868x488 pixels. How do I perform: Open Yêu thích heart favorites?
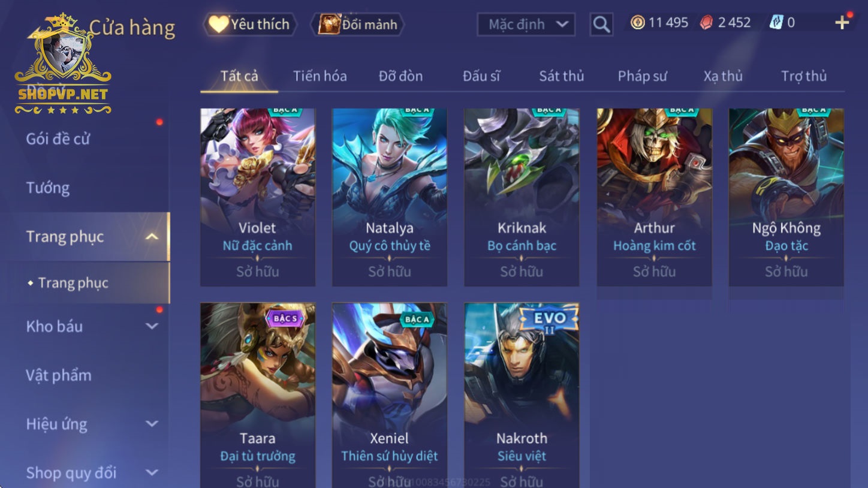pyautogui.click(x=250, y=25)
